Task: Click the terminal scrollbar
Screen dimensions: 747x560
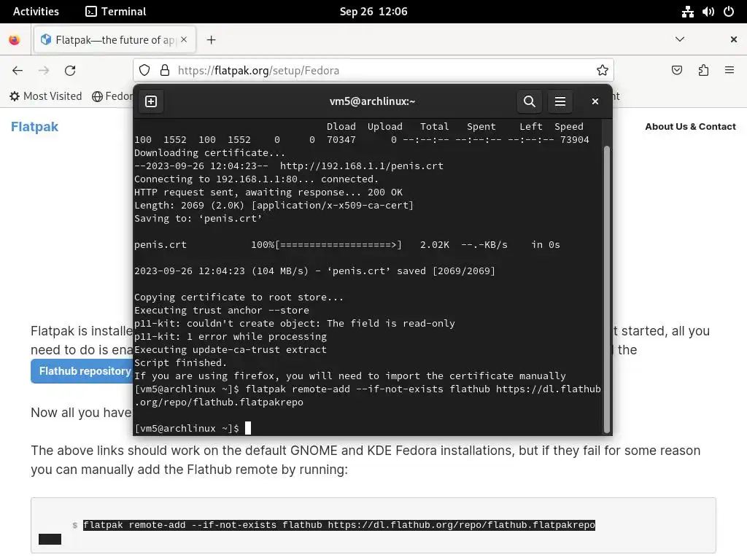Action: point(607,289)
